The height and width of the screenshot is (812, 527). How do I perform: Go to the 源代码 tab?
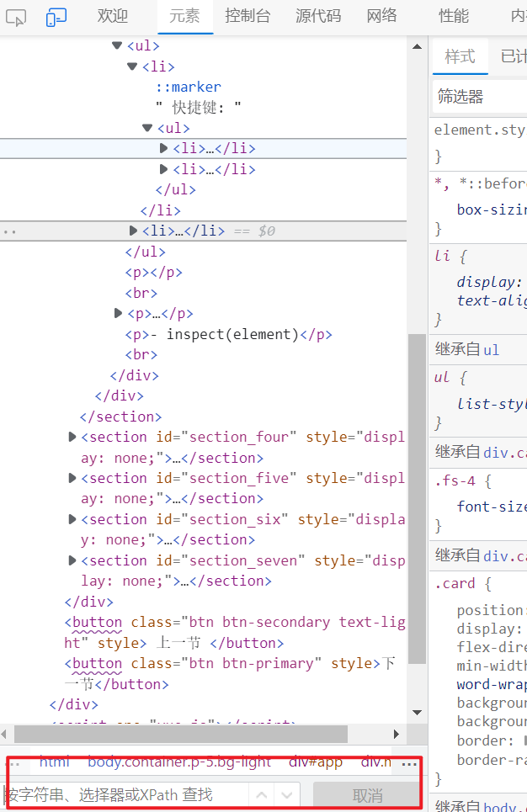pos(318,16)
